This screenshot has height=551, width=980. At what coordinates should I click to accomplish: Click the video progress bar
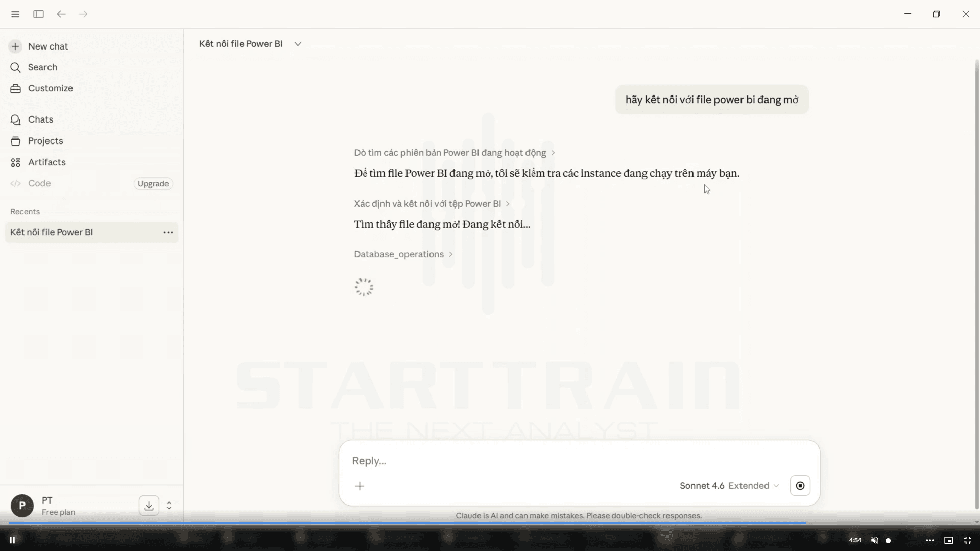(x=490, y=523)
